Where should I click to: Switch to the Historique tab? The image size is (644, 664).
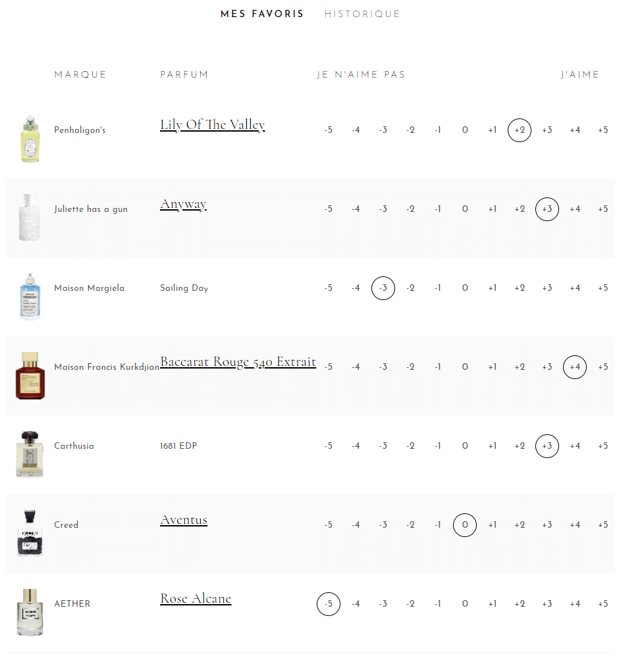pos(362,14)
